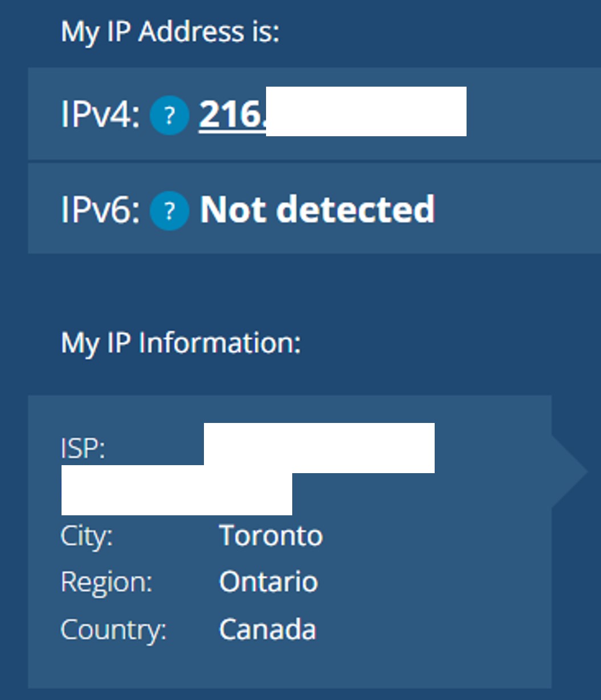Screen dimensions: 601x700
Task: Toggle the IPv6 Not detected status text
Action: (x=317, y=210)
